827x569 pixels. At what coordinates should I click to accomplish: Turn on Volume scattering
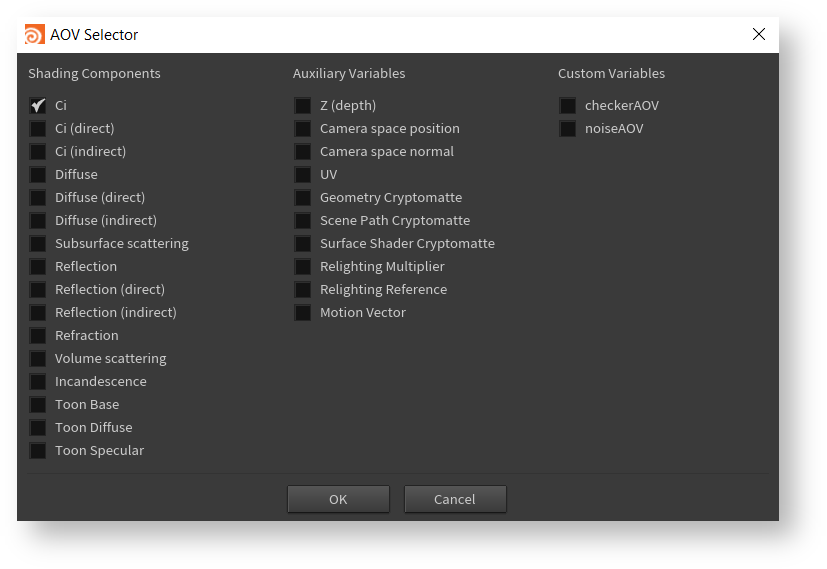point(38,359)
